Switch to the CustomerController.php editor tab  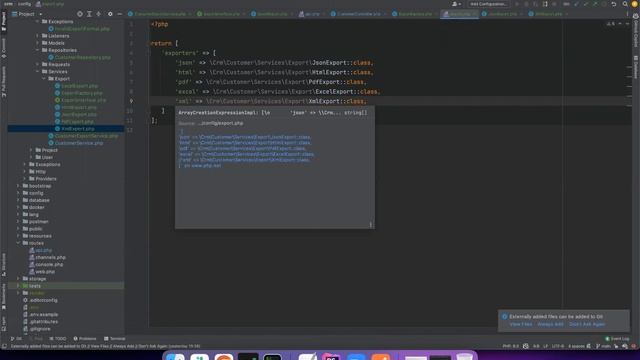358,14
